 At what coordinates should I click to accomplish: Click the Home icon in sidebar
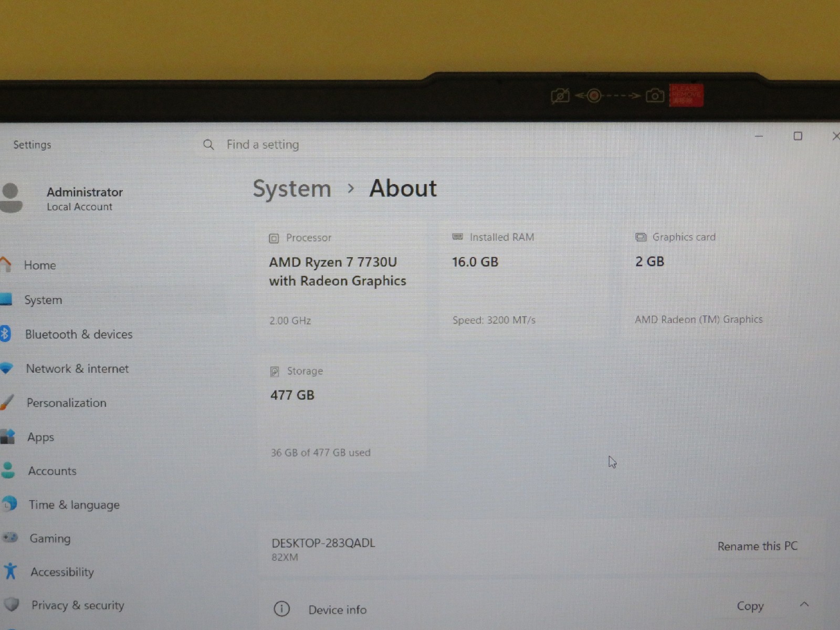(5, 265)
